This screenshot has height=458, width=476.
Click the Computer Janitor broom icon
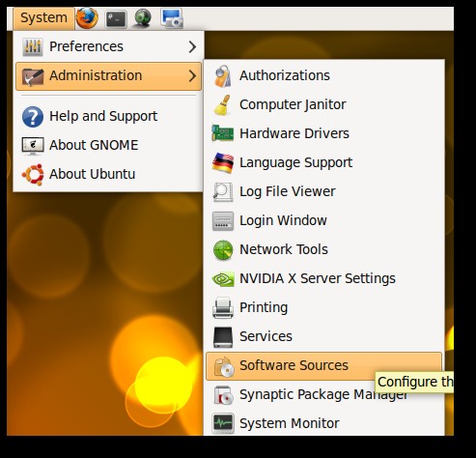click(x=223, y=105)
